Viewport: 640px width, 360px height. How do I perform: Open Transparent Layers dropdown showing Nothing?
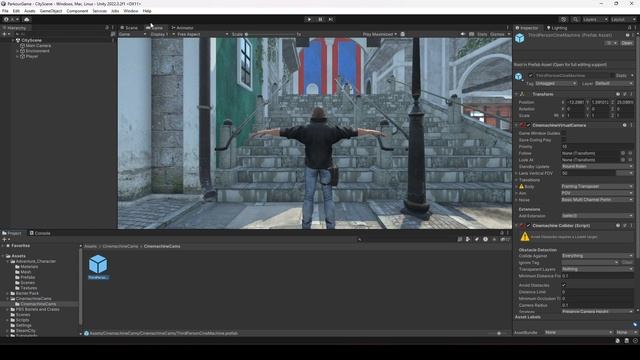pos(597,269)
